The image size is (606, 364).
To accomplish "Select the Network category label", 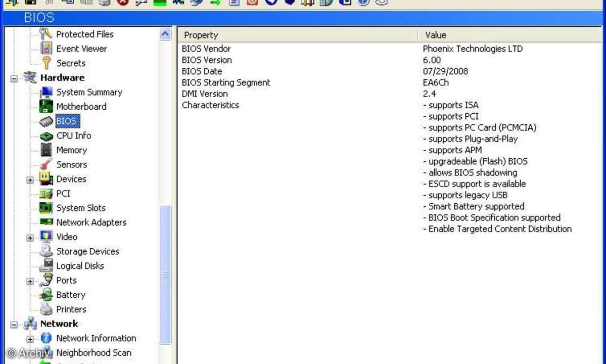I will coord(59,324).
